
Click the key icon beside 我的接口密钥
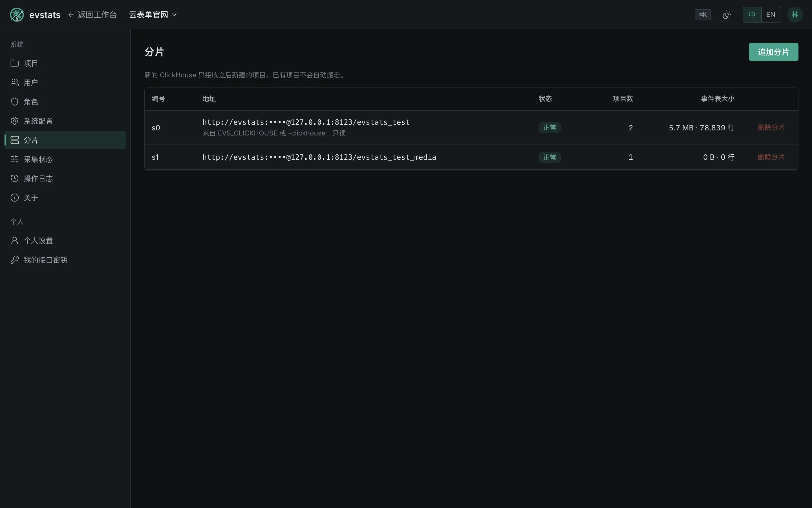pyautogui.click(x=14, y=259)
